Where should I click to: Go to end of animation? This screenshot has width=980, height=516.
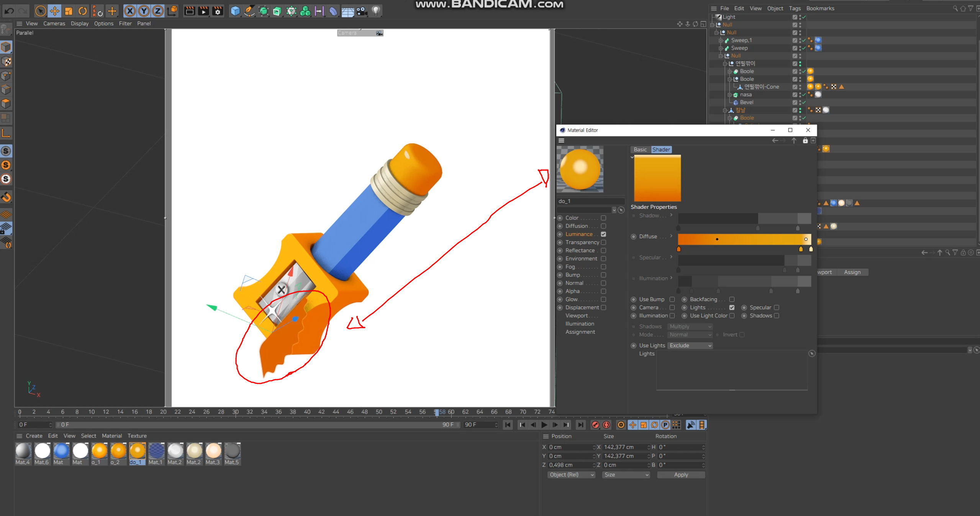(x=580, y=425)
